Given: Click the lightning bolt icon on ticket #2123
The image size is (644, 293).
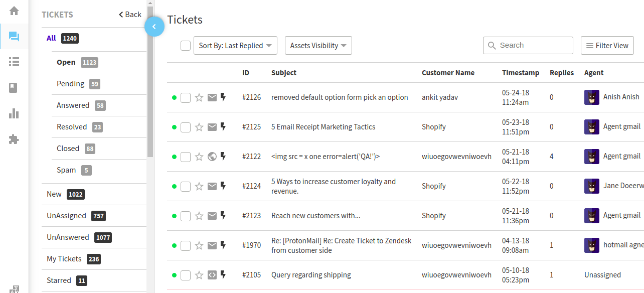Looking at the screenshot, I should coord(223,216).
